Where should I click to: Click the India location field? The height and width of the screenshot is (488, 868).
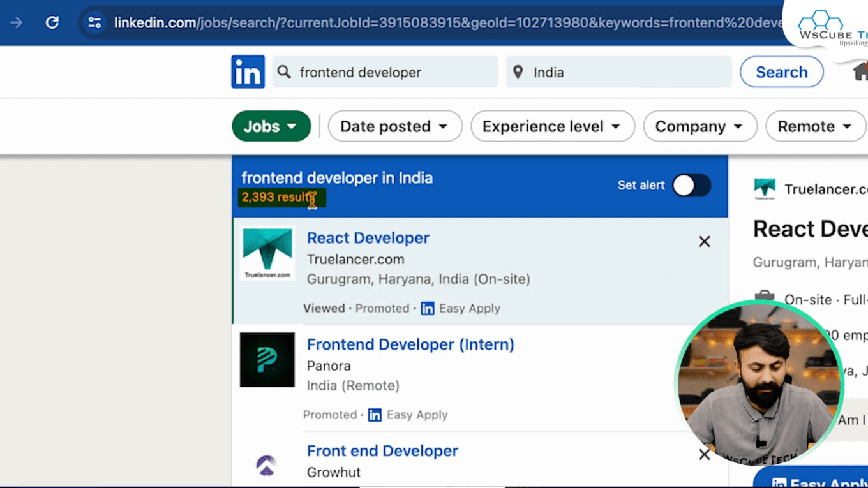[619, 72]
